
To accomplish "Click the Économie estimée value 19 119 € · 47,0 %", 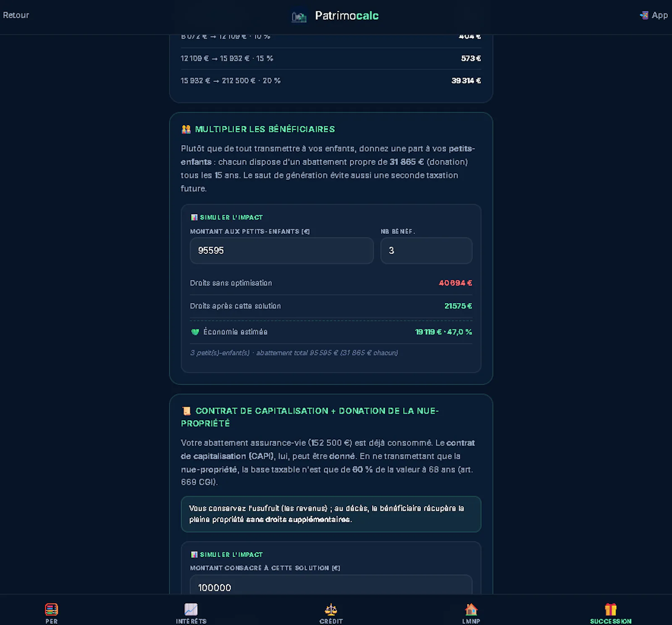I will pyautogui.click(x=444, y=332).
